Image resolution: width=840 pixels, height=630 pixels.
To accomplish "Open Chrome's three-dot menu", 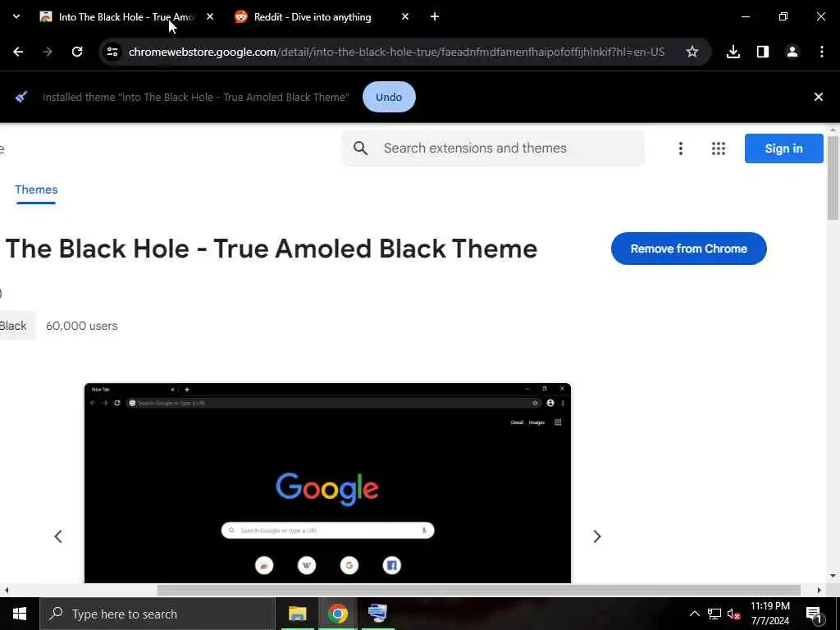I will (822, 52).
